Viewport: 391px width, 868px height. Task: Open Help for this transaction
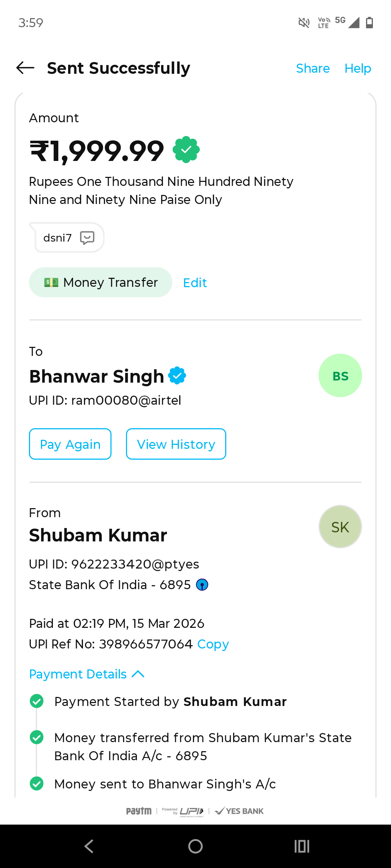coord(358,68)
